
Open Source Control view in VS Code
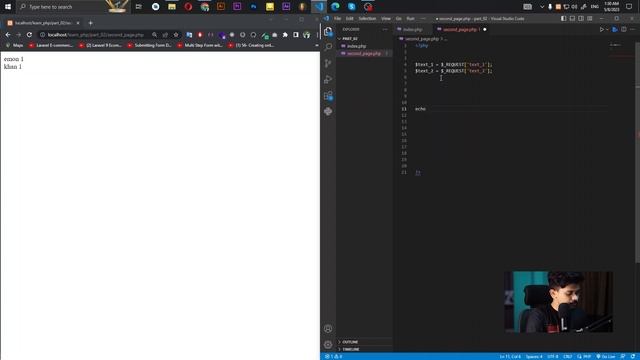[x=328, y=63]
